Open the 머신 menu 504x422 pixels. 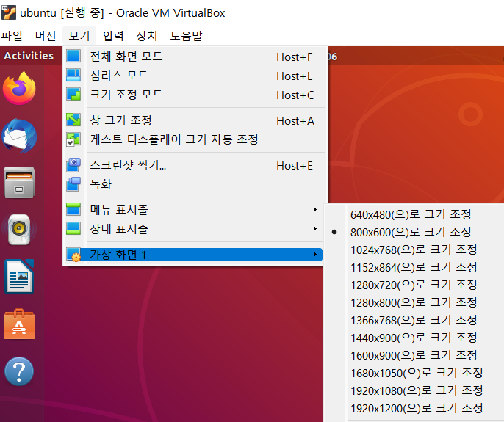[x=46, y=35]
